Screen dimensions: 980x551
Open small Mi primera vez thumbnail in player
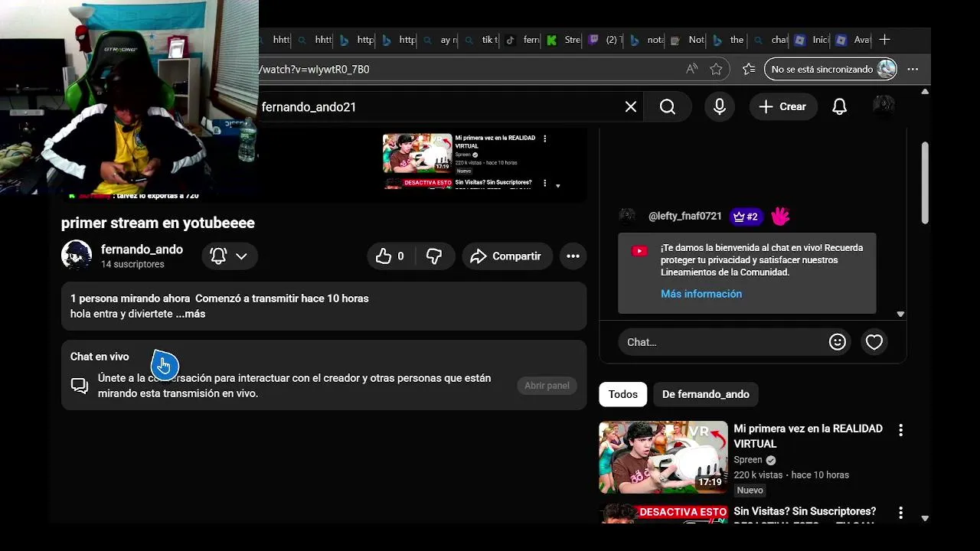point(417,153)
